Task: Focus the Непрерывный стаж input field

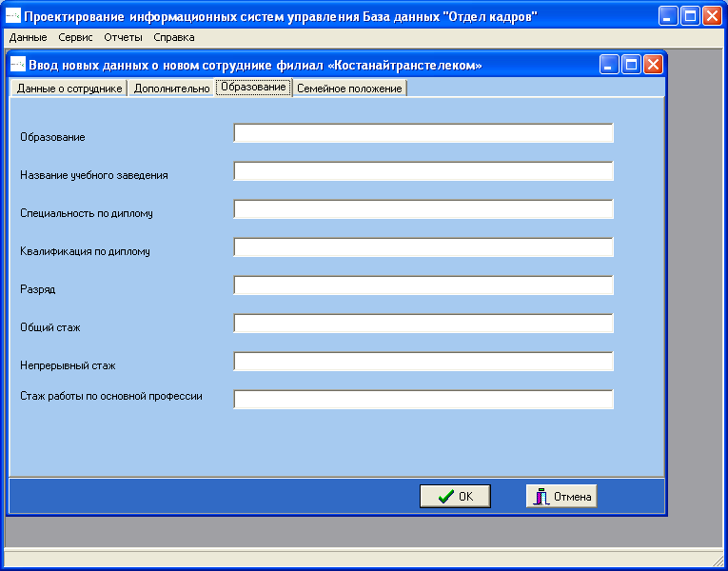Action: tap(423, 362)
